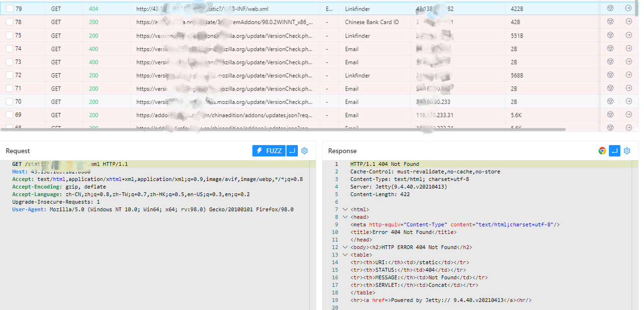Collapse the <html> block at line 7
This screenshot has width=644, height=310.
click(345, 210)
